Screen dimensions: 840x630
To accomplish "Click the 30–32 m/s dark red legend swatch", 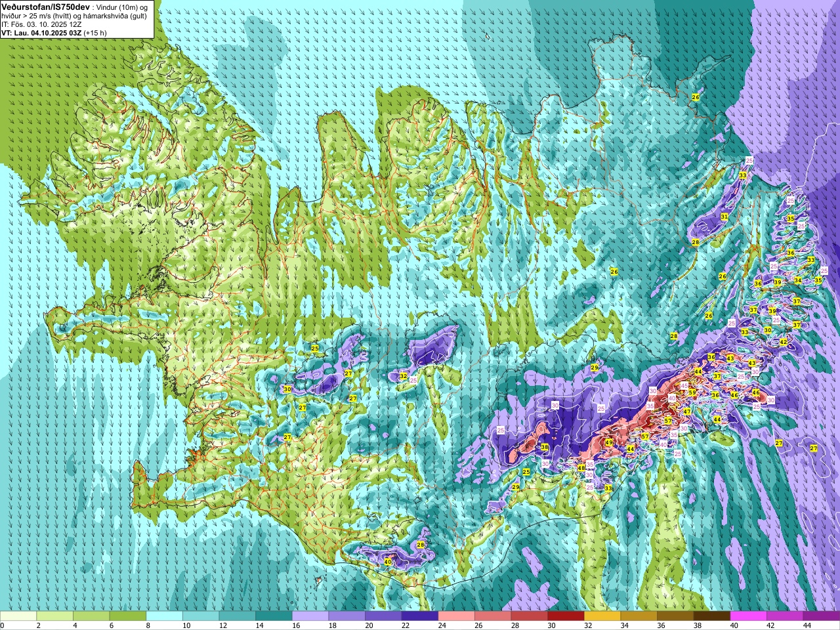I will pos(566,616).
